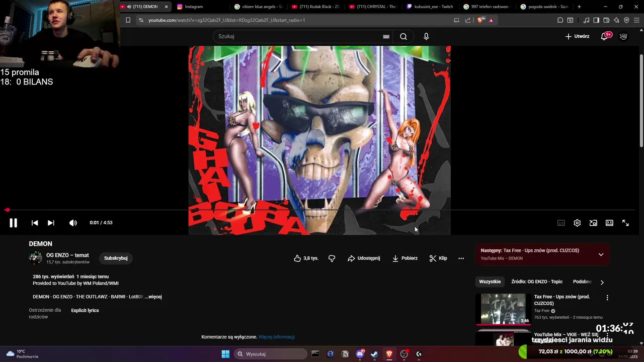
Task: Switch to the pogoda swidnik tab
Action: pos(545,7)
